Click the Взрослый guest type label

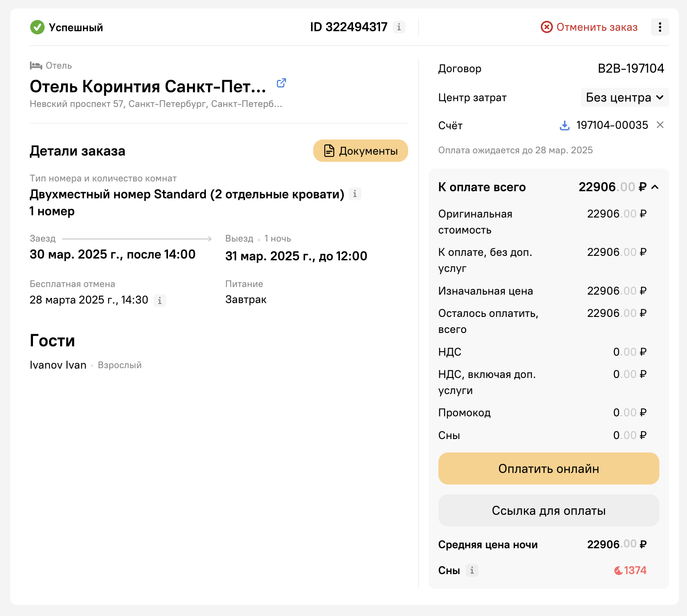[120, 365]
